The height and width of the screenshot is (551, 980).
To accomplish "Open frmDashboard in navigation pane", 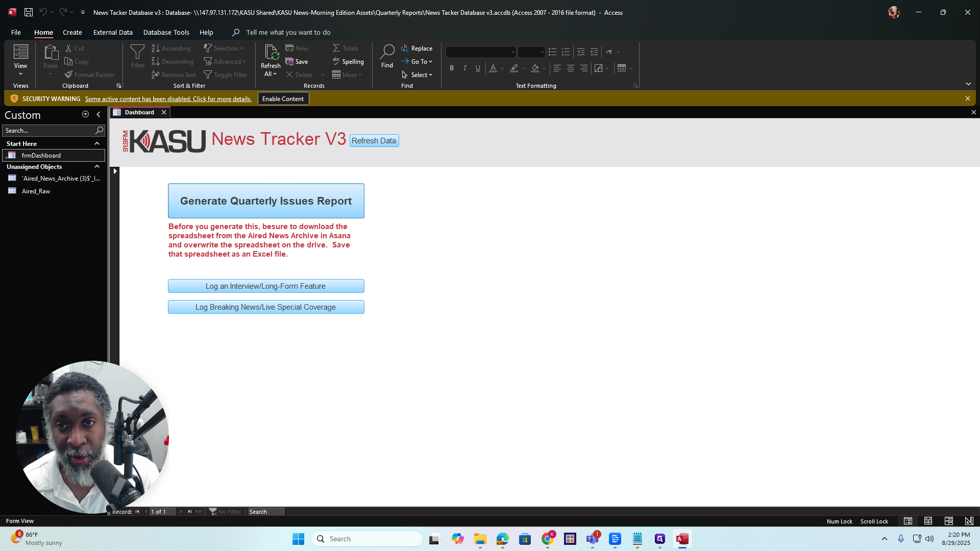I will coord(54,155).
